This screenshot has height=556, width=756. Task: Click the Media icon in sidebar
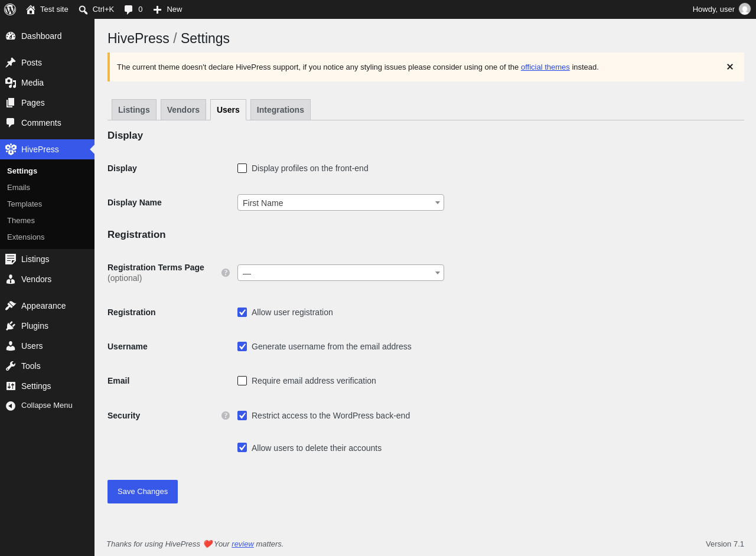[11, 83]
